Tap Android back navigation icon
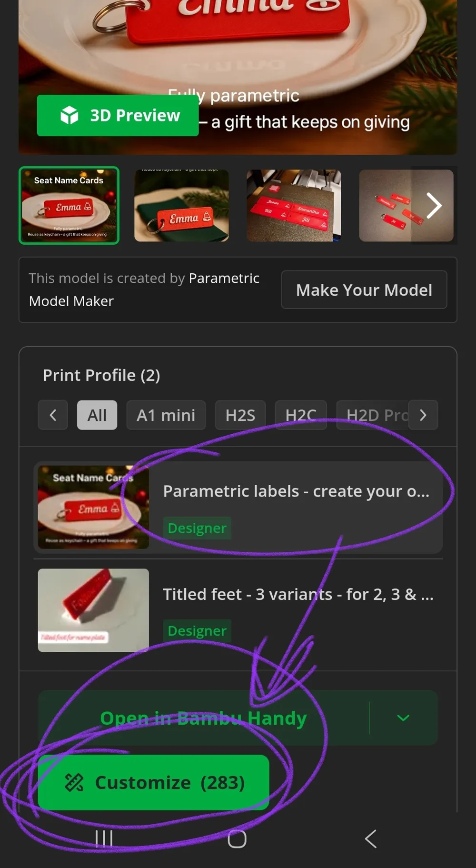Viewport: 476px width, 868px height. pos(371,838)
